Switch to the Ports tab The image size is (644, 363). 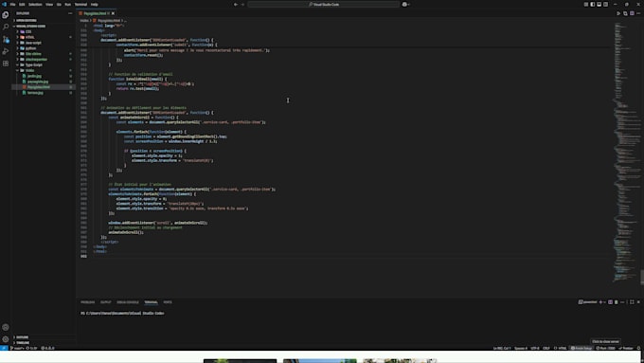pos(168,302)
